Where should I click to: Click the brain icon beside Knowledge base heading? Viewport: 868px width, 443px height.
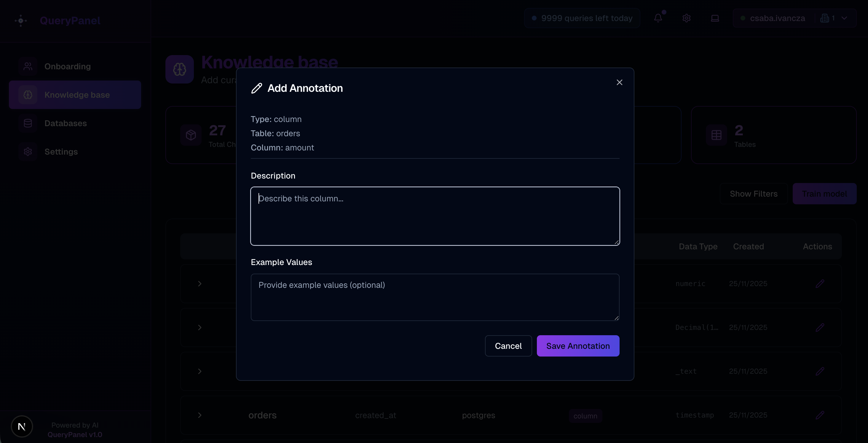point(179,69)
